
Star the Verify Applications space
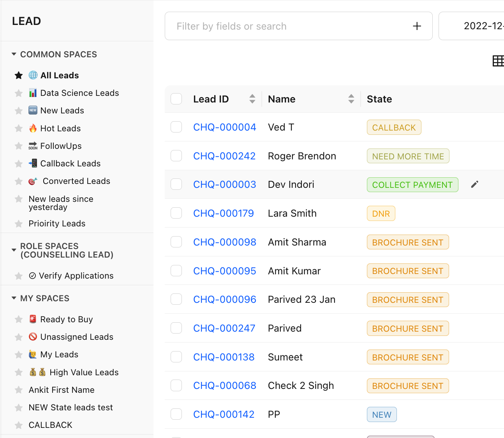coord(18,276)
